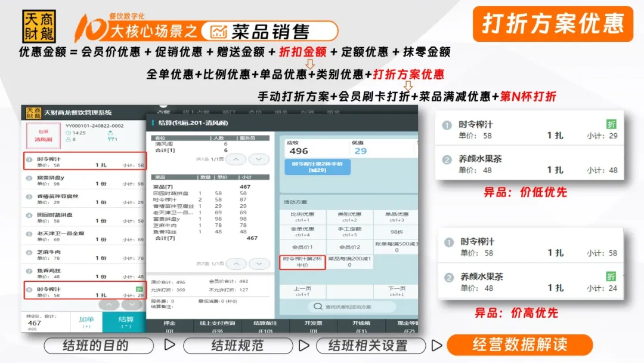This screenshot has width=644, height=363.
Task: Select 比例优惠 discount option
Action: [302, 217]
